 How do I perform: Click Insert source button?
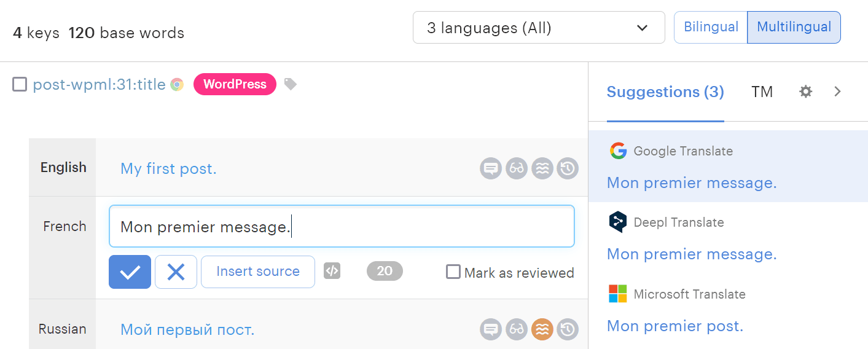pos(258,272)
